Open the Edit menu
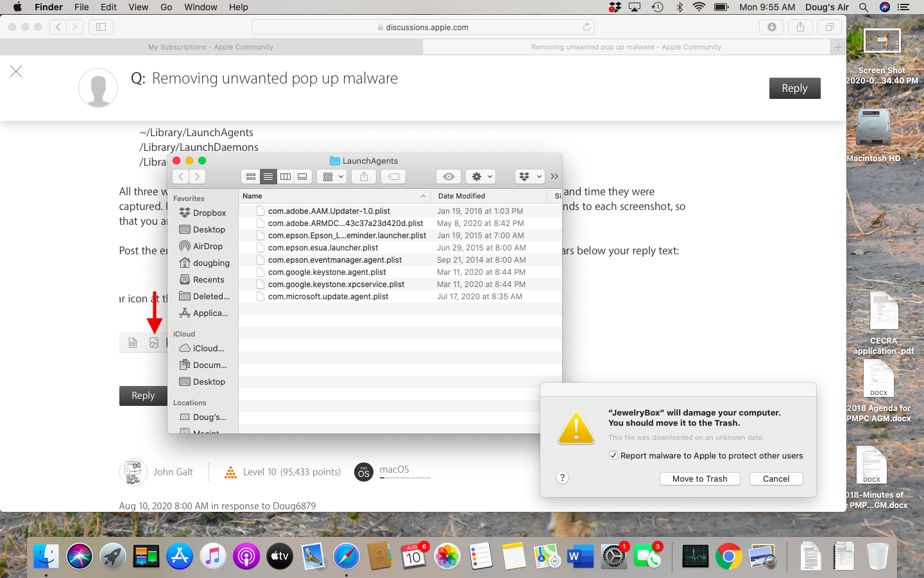Viewport: 924px width, 578px height. [x=108, y=7]
